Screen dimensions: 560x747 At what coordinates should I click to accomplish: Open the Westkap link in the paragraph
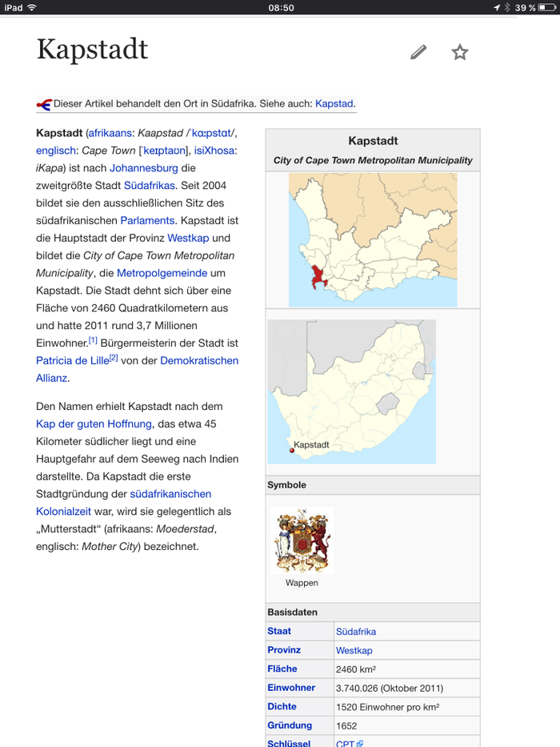pyautogui.click(x=188, y=238)
